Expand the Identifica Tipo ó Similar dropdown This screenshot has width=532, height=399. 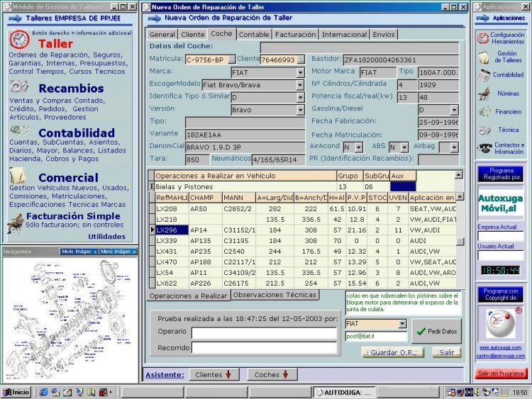click(301, 98)
